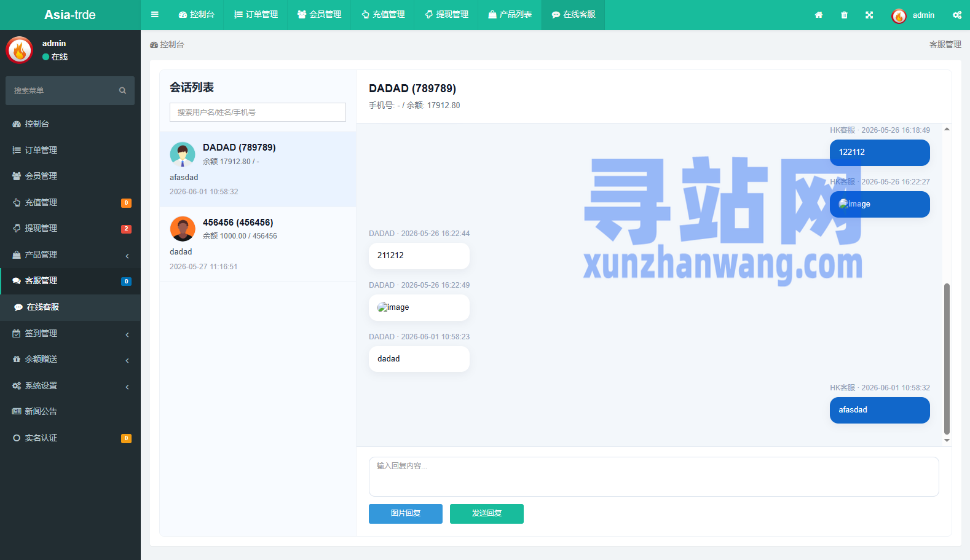Click the chat scrollbar down arrow

pyautogui.click(x=947, y=440)
